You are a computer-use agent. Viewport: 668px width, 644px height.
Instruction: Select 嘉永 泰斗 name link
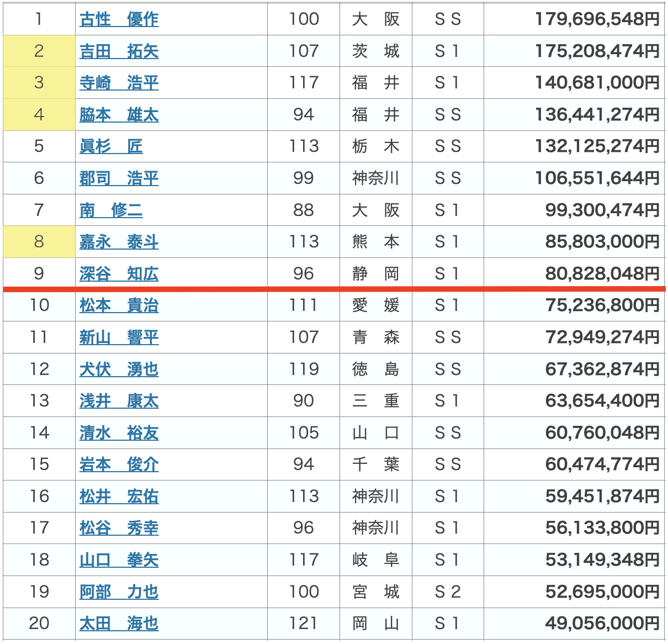click(119, 242)
